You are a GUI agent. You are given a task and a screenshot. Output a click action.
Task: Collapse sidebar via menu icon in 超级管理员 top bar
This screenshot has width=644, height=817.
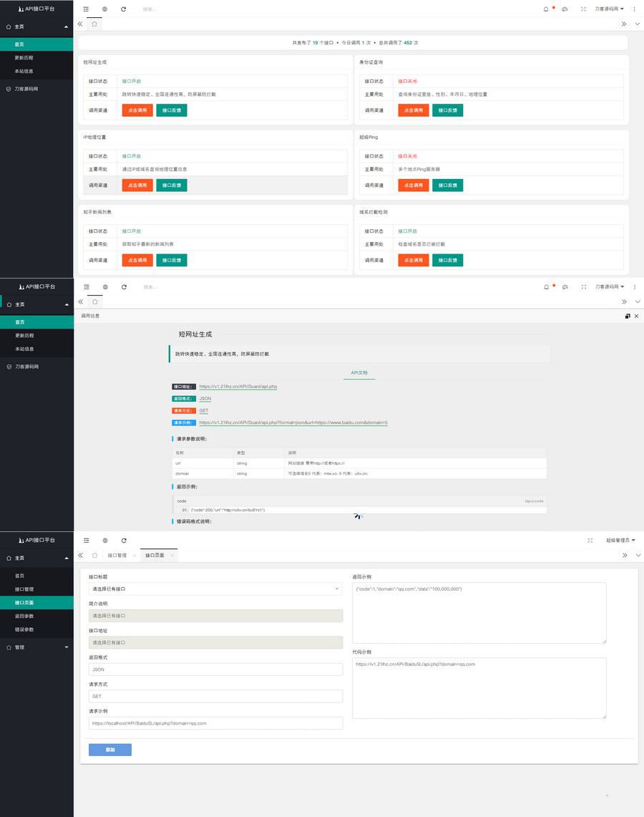(x=87, y=541)
